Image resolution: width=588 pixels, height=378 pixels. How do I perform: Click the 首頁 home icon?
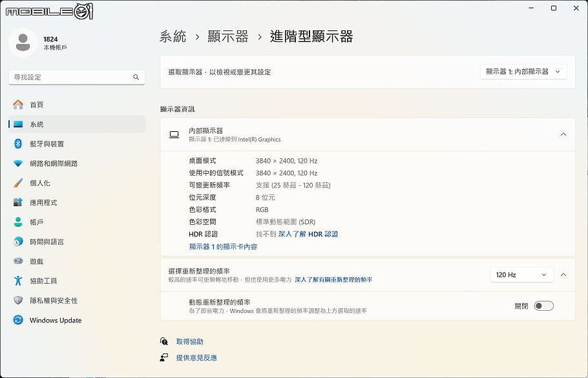click(x=18, y=105)
